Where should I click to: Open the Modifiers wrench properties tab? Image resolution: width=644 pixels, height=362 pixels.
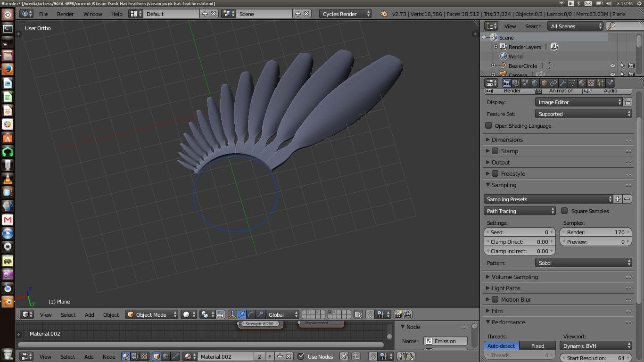[x=563, y=83]
